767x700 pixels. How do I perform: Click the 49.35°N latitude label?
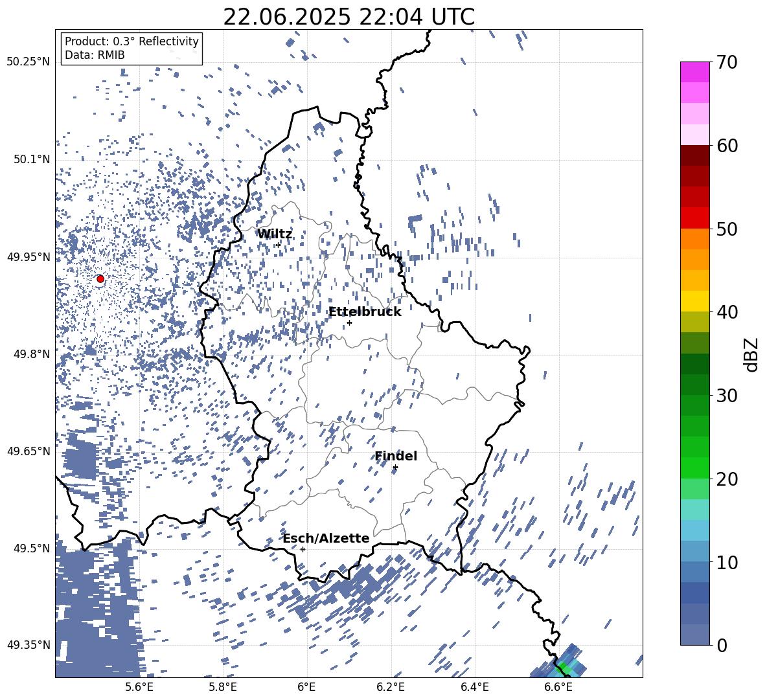tap(29, 645)
